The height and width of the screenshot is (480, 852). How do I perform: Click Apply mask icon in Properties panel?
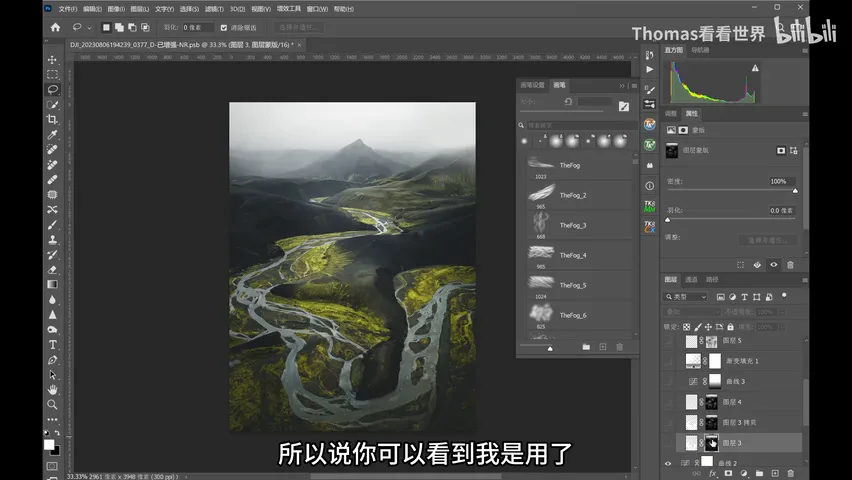757,265
